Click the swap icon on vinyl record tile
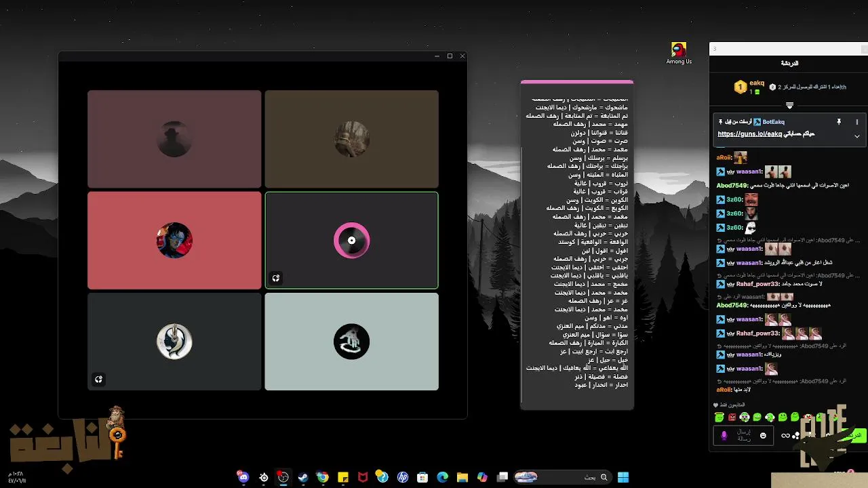The width and height of the screenshot is (868, 488). point(276,278)
